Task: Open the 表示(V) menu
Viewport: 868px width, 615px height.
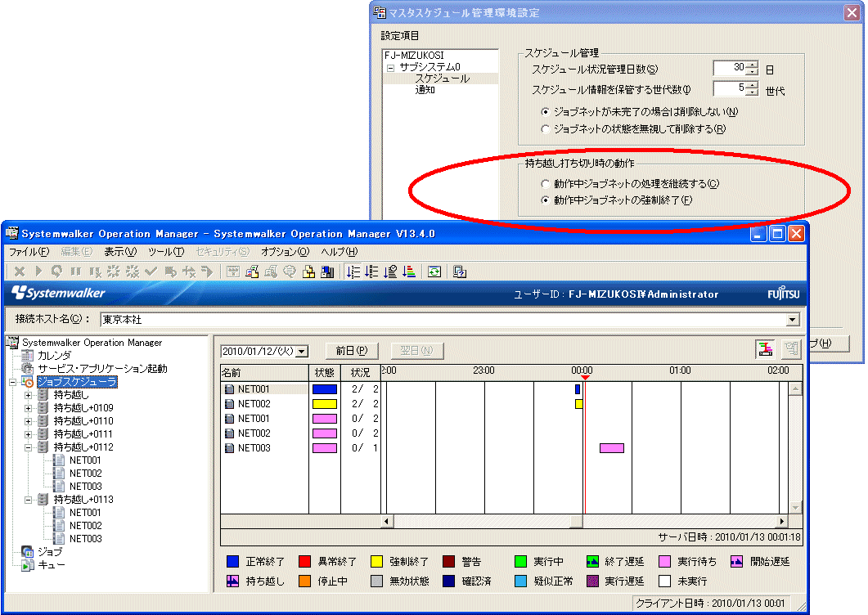Action: (x=120, y=252)
